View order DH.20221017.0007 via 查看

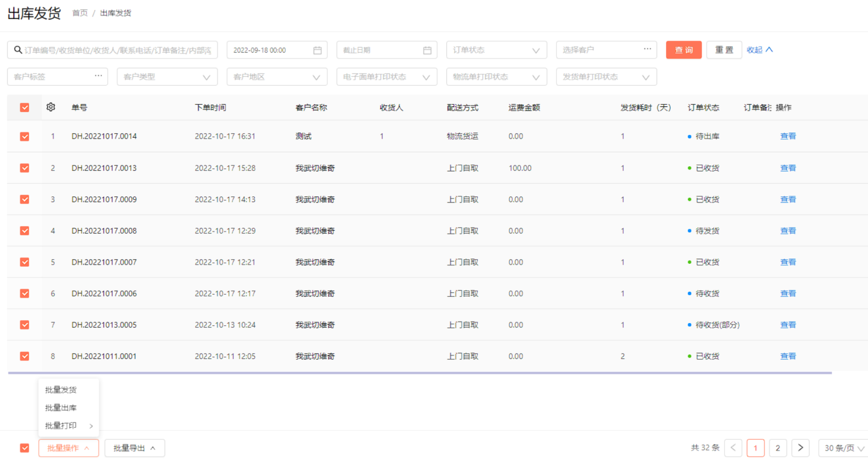pyautogui.click(x=788, y=262)
